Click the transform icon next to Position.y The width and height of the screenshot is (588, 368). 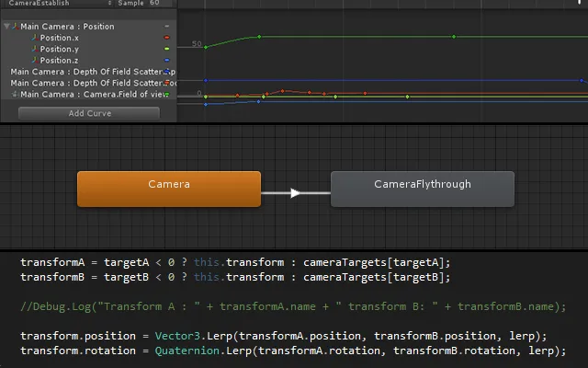coord(35,49)
